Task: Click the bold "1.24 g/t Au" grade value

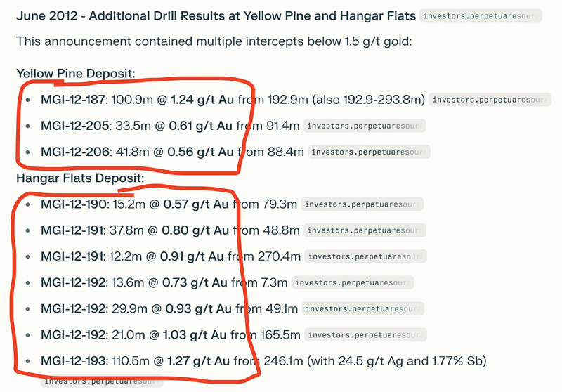Action: pyautogui.click(x=202, y=100)
